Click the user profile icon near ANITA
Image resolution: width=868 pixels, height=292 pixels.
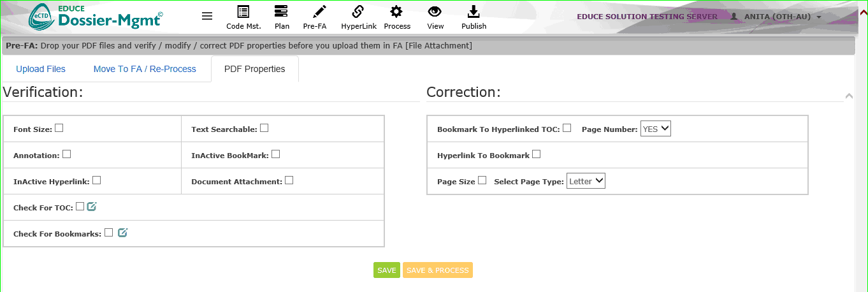click(734, 17)
